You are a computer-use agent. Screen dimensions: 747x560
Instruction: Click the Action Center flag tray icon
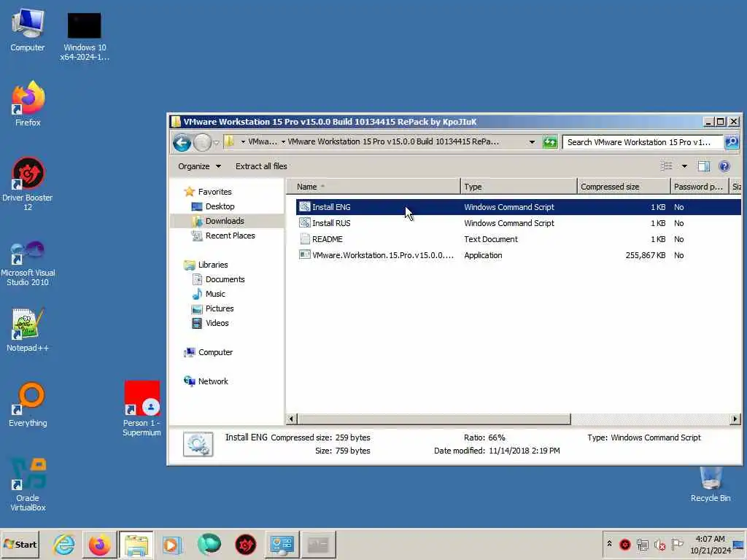(x=677, y=544)
